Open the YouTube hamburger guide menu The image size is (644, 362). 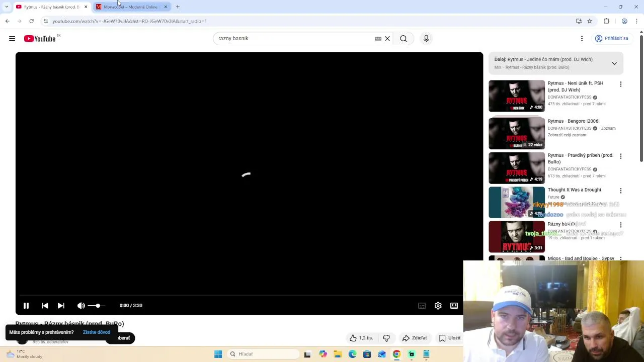(12, 38)
